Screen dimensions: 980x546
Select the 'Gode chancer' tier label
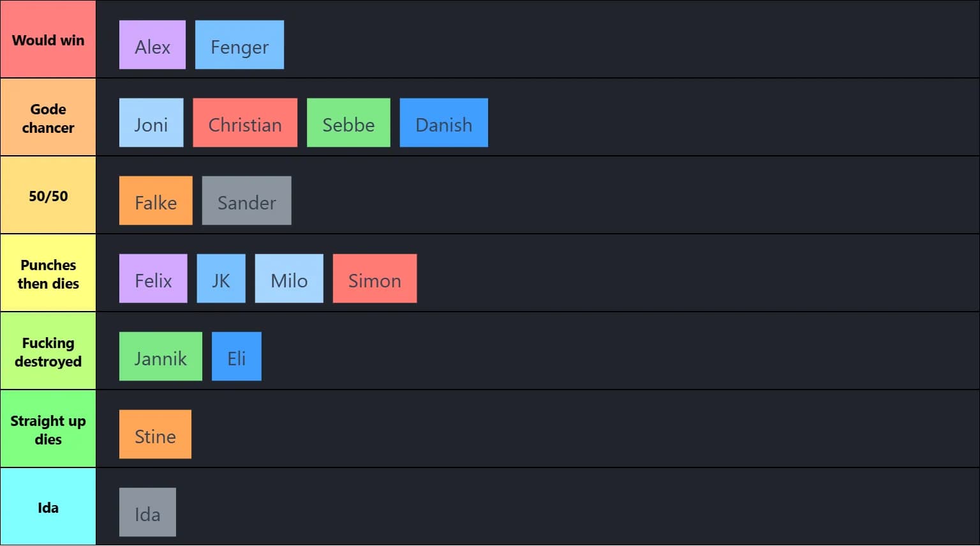click(48, 118)
